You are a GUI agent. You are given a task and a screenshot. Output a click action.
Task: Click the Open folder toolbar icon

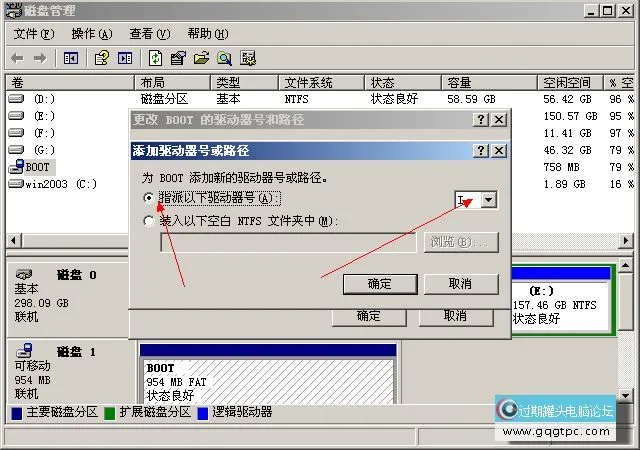201,58
